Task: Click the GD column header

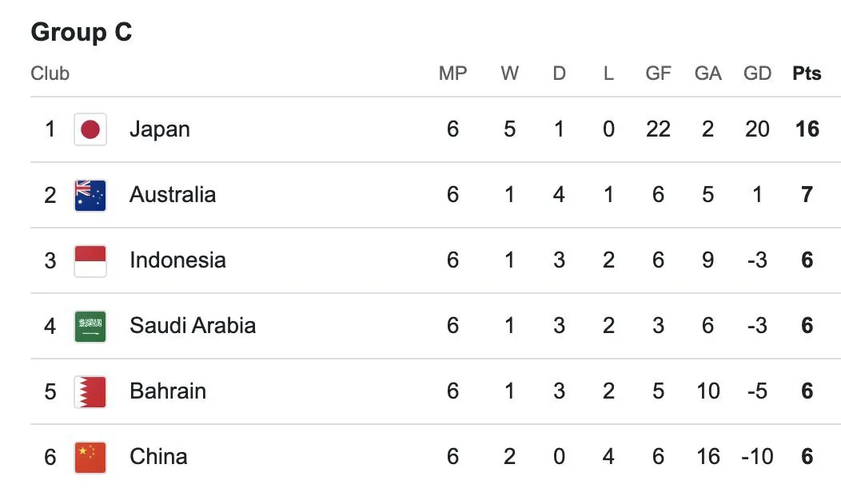Action: pos(757,73)
